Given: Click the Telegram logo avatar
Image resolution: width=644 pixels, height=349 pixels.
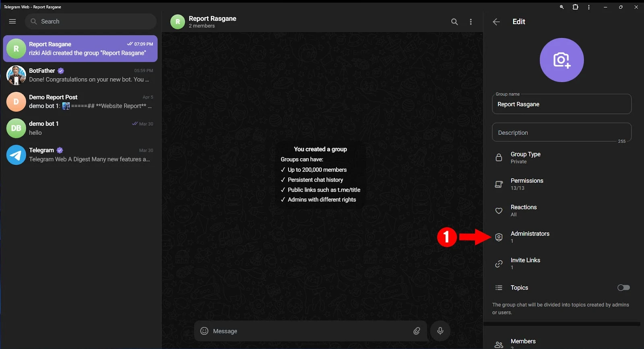Looking at the screenshot, I should (x=16, y=155).
